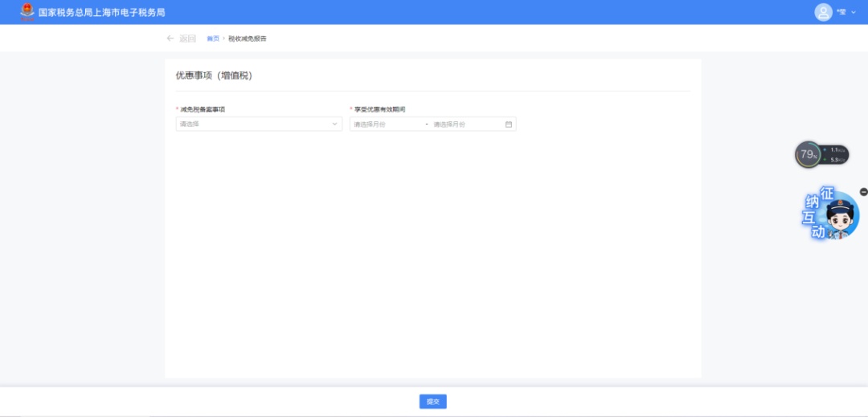Dismiss 征纳互动 widget with minus icon

(863, 192)
